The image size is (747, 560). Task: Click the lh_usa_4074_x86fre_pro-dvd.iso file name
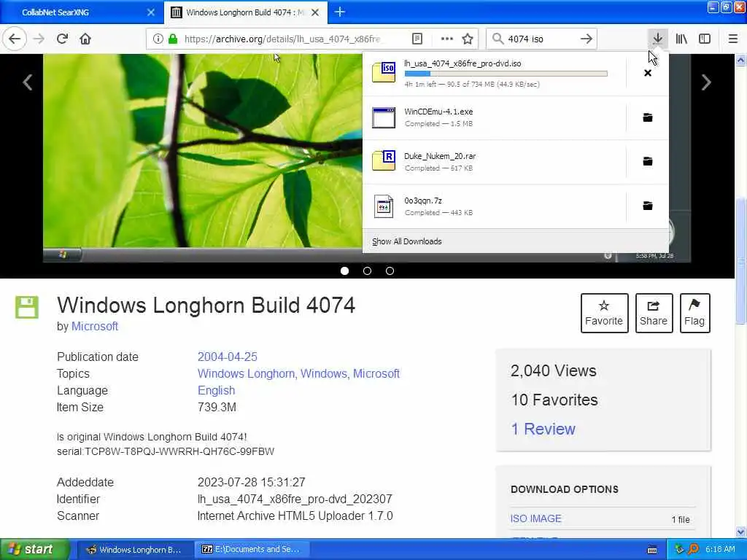coord(462,63)
